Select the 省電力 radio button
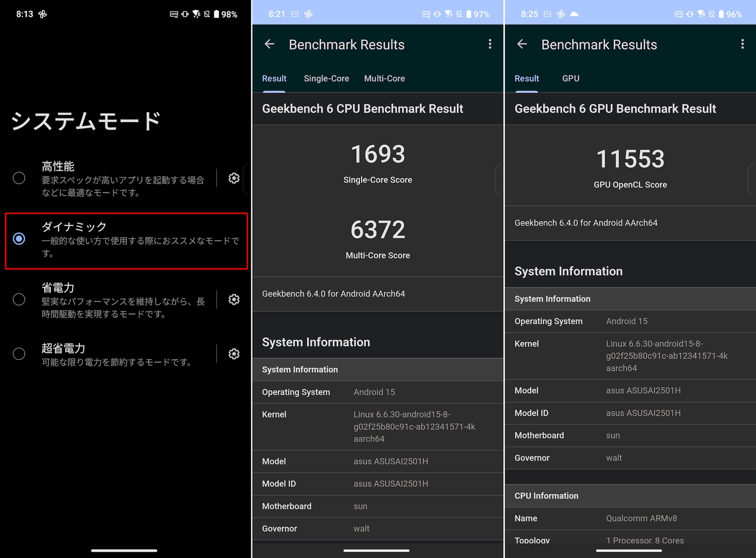This screenshot has height=558, width=756. click(x=19, y=299)
